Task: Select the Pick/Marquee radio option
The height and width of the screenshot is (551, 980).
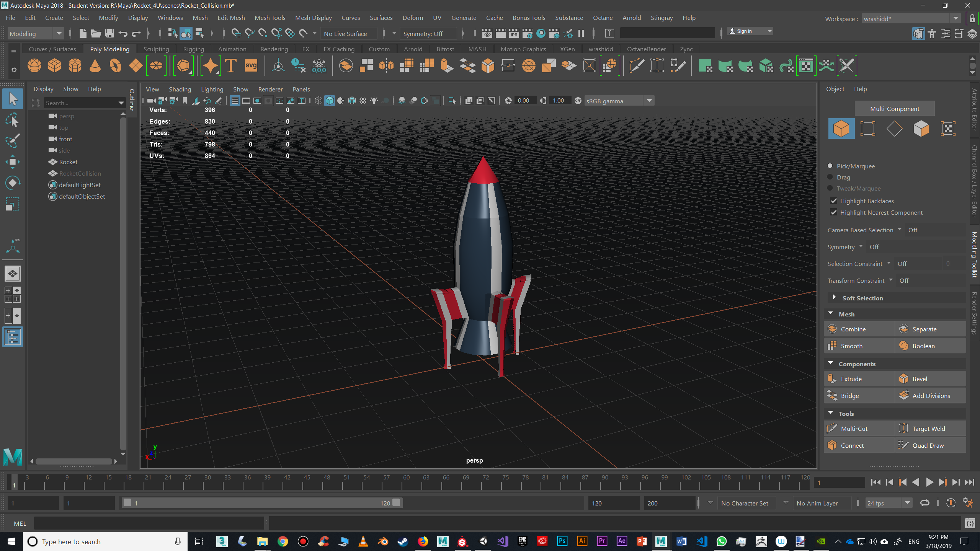Action: click(830, 166)
